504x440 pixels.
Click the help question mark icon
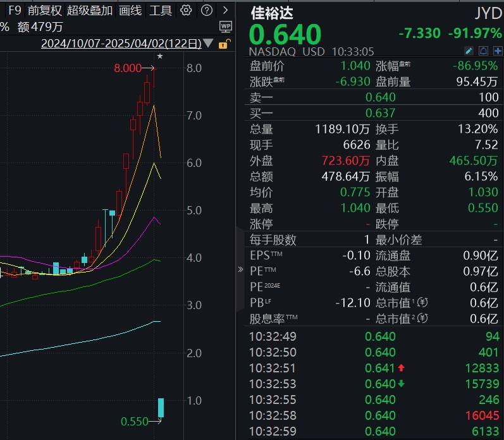click(206, 10)
